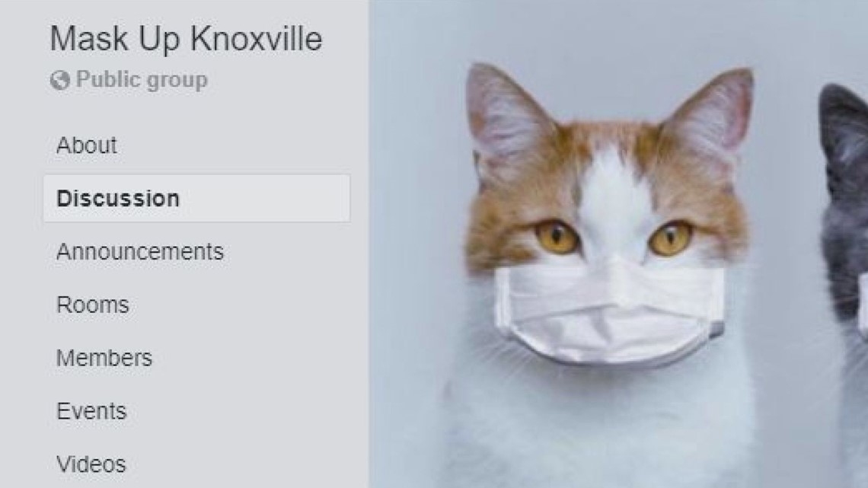Click the cat's amber eye nearest the sidebar
The height and width of the screenshot is (488, 868).
click(x=557, y=237)
